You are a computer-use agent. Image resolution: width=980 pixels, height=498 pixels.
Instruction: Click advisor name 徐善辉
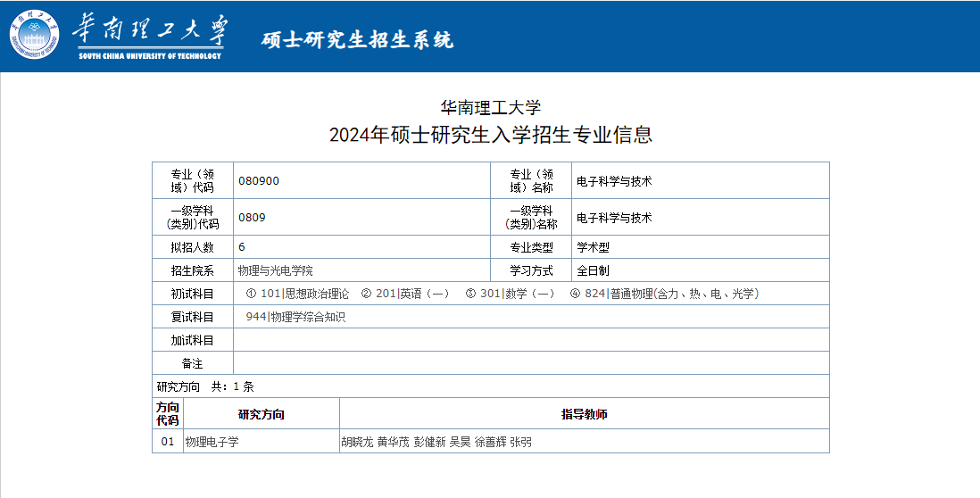click(x=490, y=442)
